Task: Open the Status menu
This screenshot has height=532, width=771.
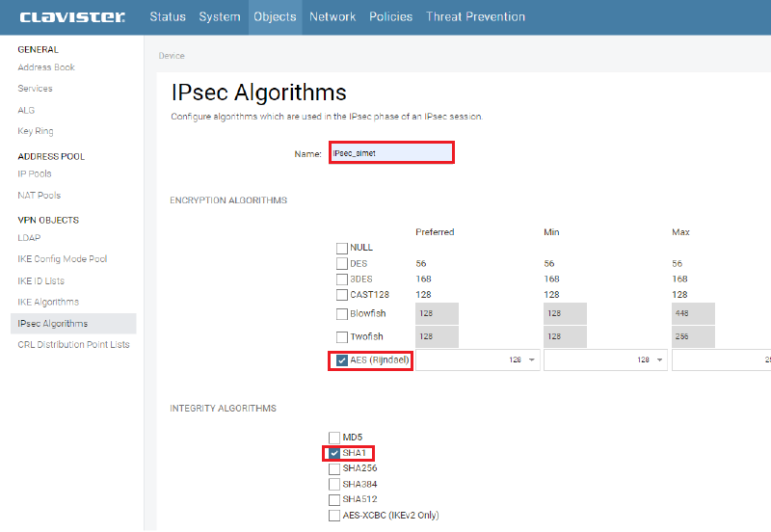Action: click(x=168, y=16)
